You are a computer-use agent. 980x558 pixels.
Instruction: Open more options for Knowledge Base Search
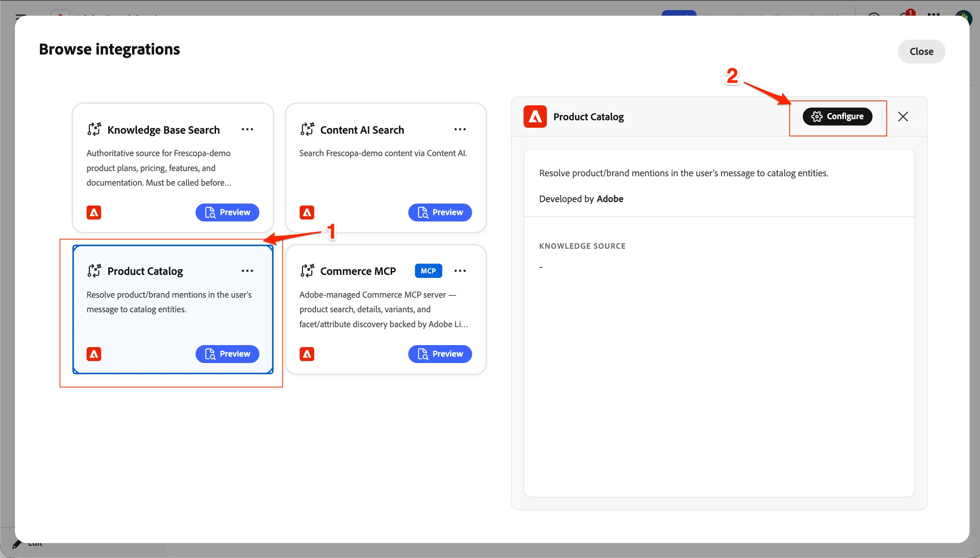pyautogui.click(x=247, y=130)
